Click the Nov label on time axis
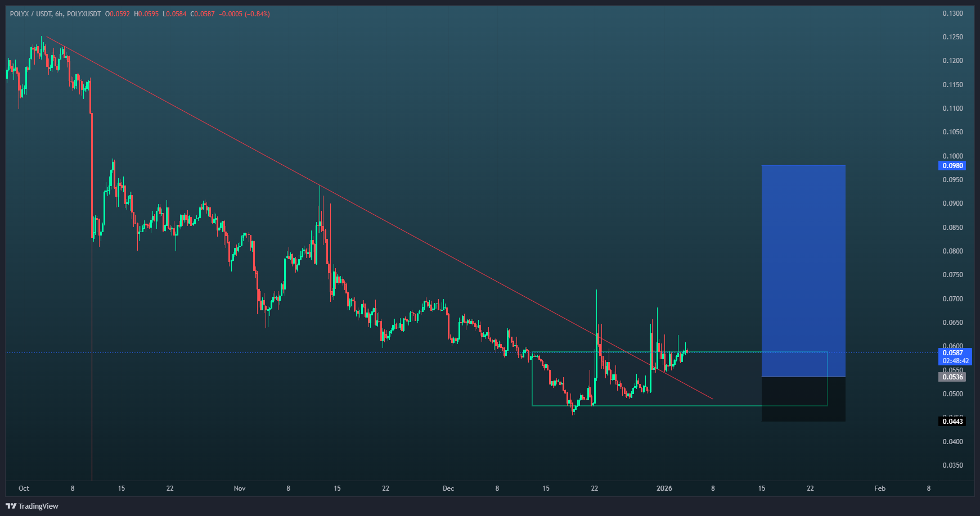 coord(240,488)
